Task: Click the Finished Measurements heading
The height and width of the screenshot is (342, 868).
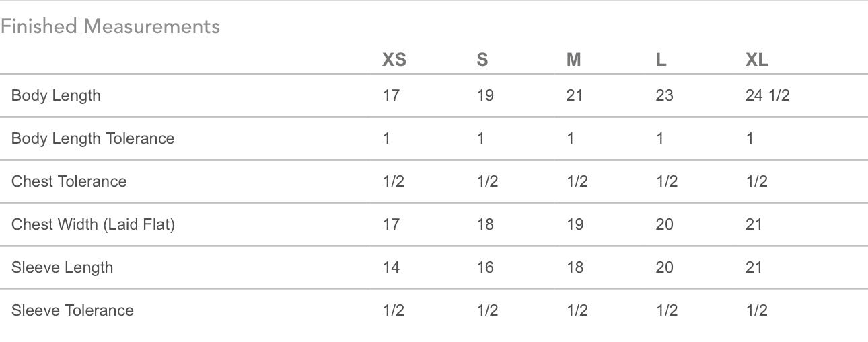Action: [x=110, y=26]
